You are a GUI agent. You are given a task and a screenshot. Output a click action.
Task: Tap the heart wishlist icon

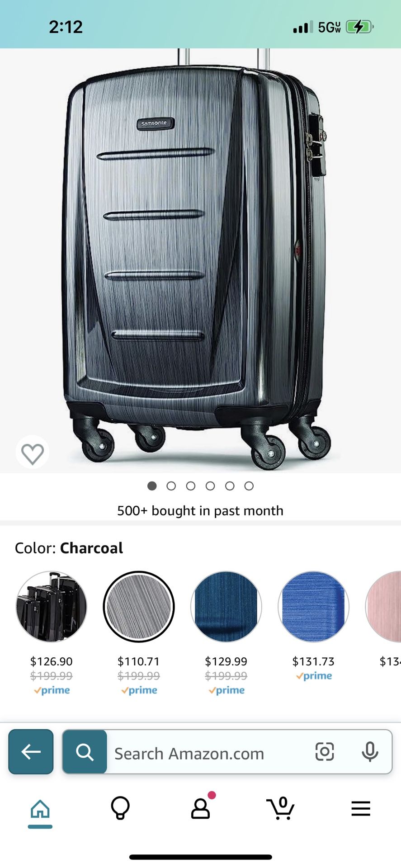[x=33, y=453]
